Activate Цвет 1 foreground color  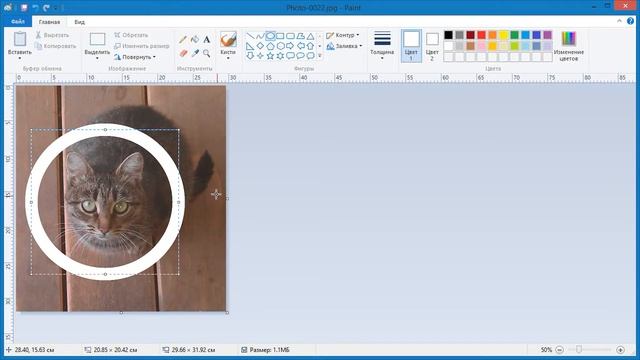(411, 46)
